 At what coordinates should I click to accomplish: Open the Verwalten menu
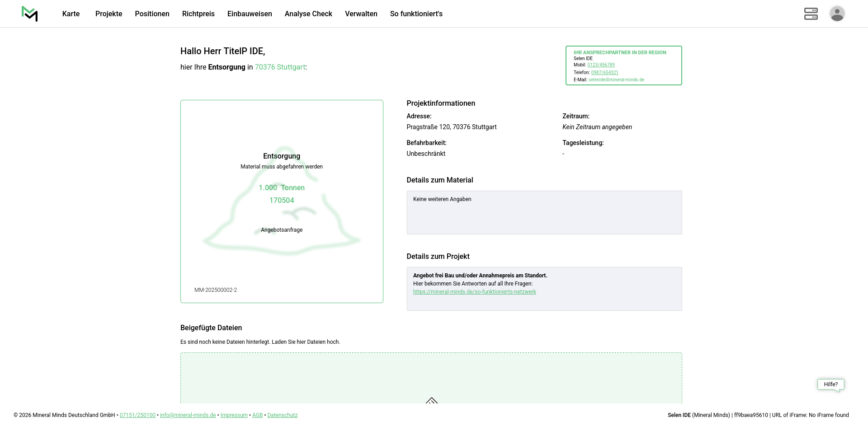pos(361,14)
